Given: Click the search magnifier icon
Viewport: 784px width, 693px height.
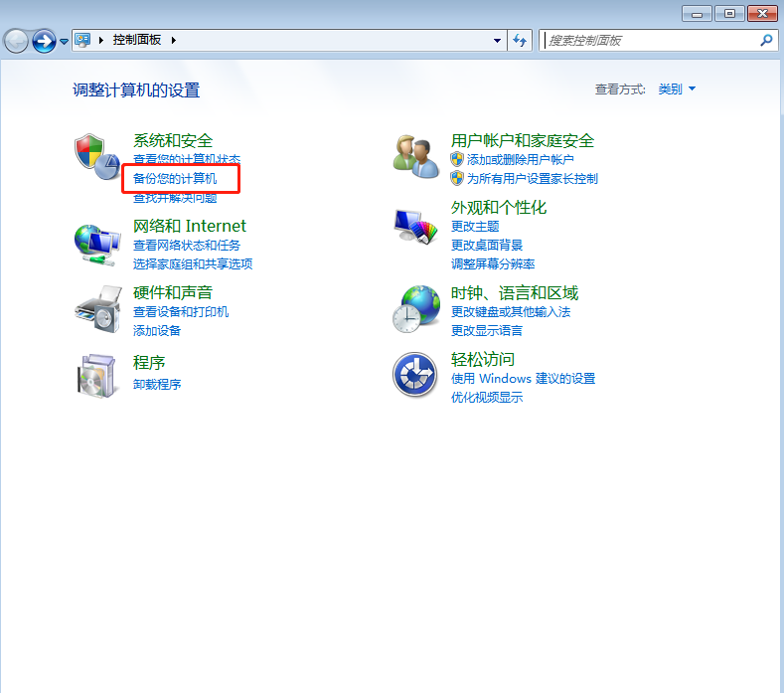Looking at the screenshot, I should coord(766,41).
